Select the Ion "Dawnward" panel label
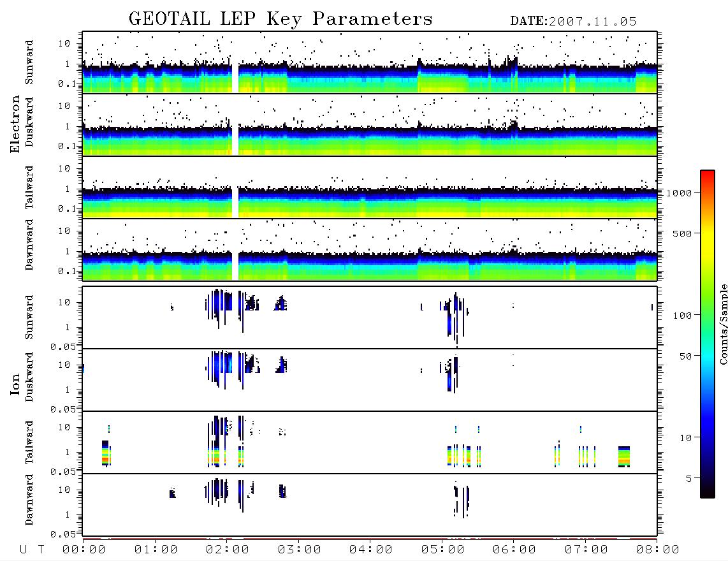The height and width of the screenshot is (561, 728). (29, 500)
